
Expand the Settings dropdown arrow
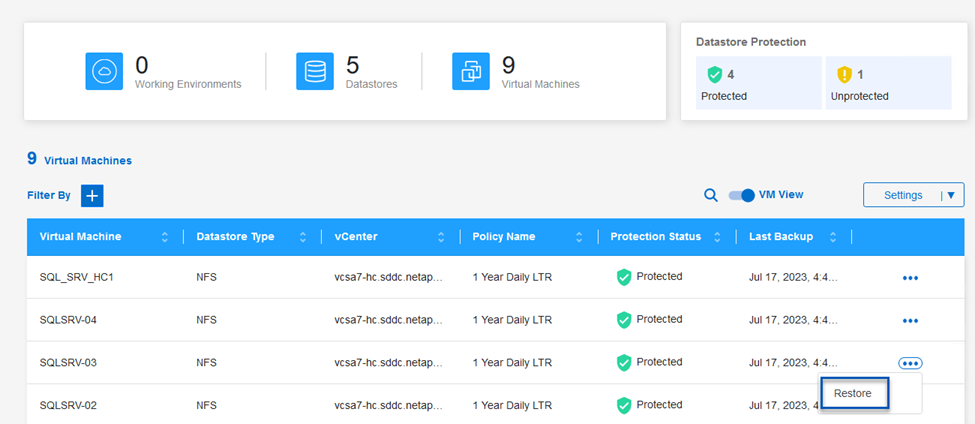950,195
